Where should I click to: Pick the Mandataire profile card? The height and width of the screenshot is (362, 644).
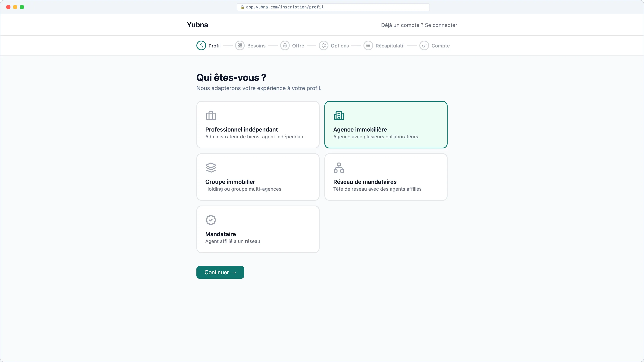pos(258,229)
